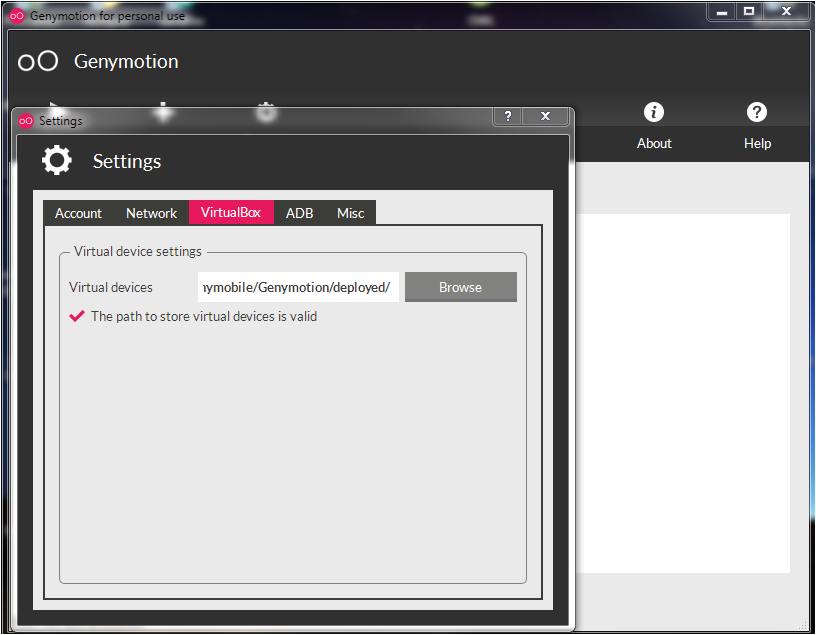Image resolution: width=816 pixels, height=635 pixels.
Task: Click the pink checkmark beside path valid message
Action: [77, 316]
